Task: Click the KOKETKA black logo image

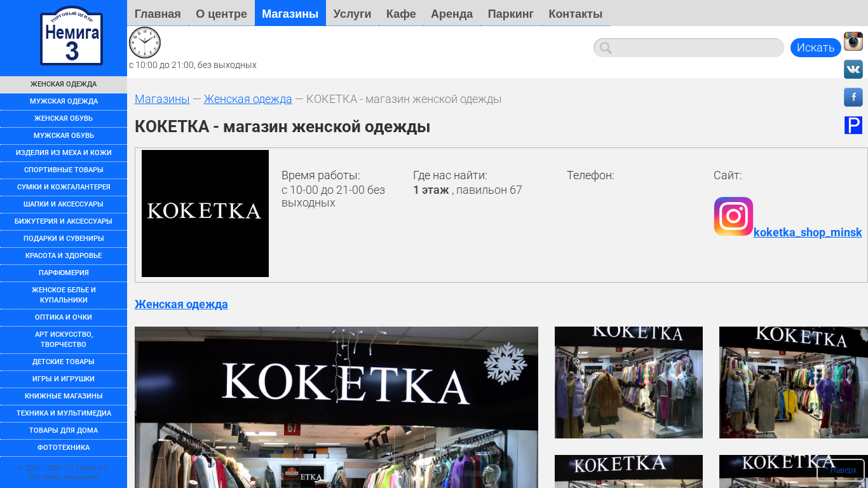Action: pyautogui.click(x=205, y=213)
